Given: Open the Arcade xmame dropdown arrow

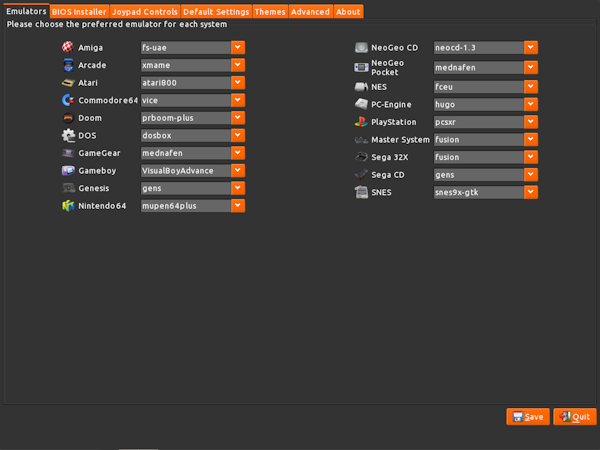Looking at the screenshot, I should (x=238, y=65).
